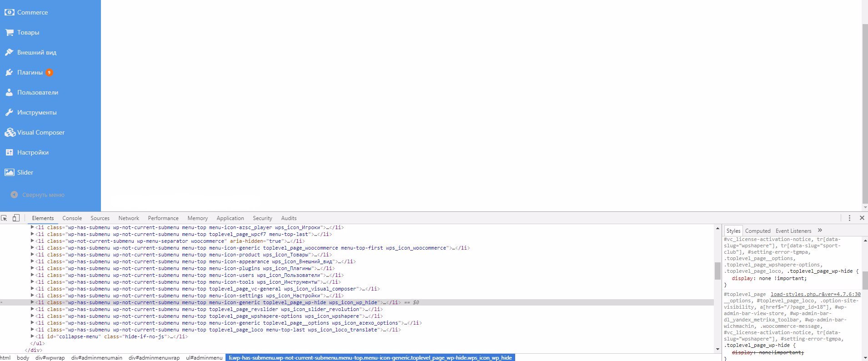
Task: Activate the DevTools element inspector icon
Action: 4,218
